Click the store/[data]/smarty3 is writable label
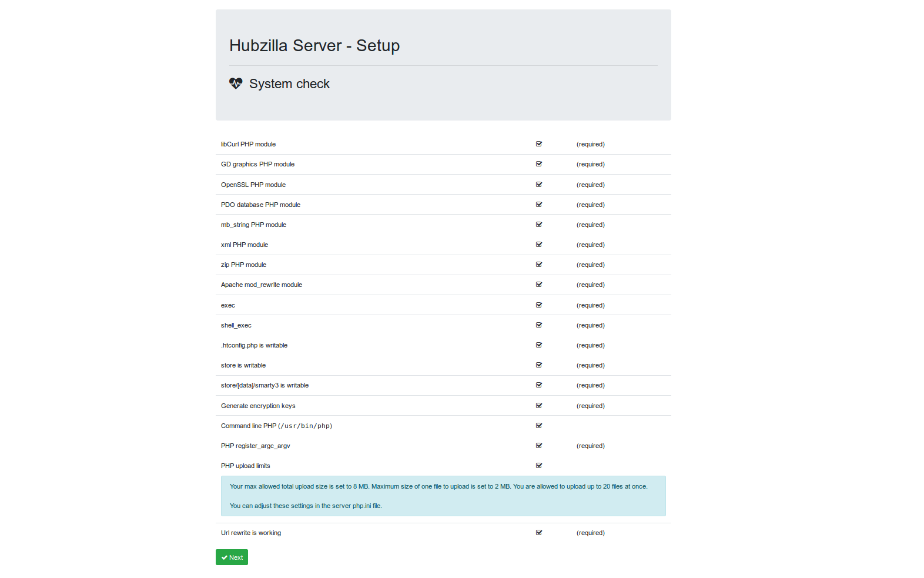 click(x=265, y=385)
